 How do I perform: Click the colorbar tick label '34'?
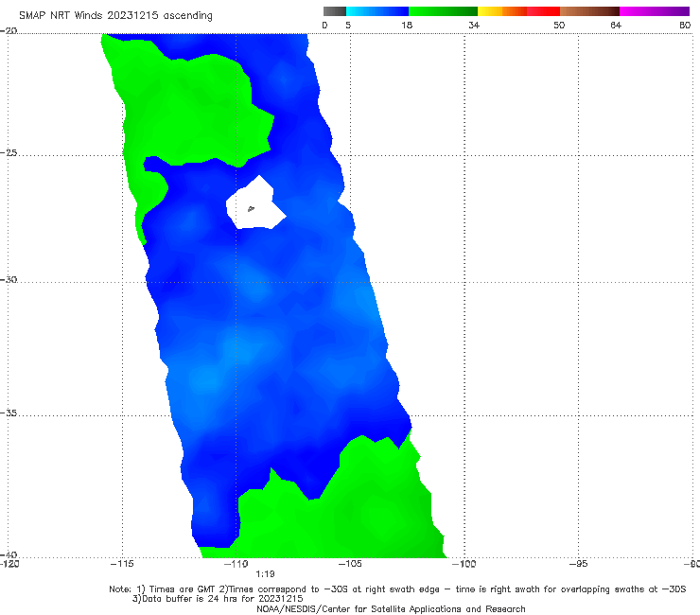click(x=474, y=25)
